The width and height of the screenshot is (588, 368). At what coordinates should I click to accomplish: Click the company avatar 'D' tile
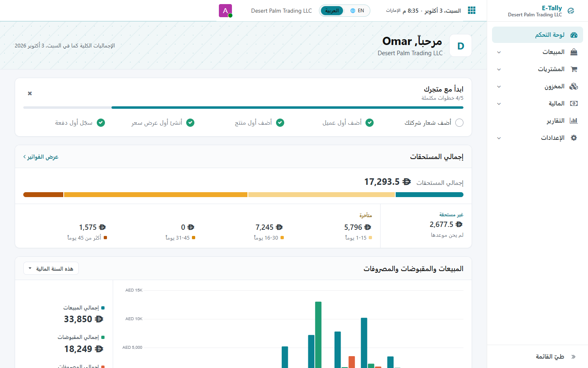point(461,46)
